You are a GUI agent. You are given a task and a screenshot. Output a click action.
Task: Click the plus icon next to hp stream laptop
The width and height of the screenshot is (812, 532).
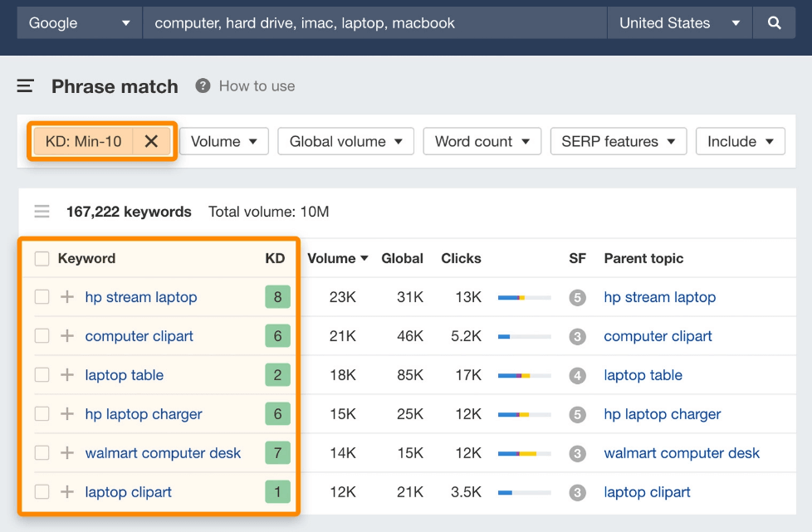point(67,297)
